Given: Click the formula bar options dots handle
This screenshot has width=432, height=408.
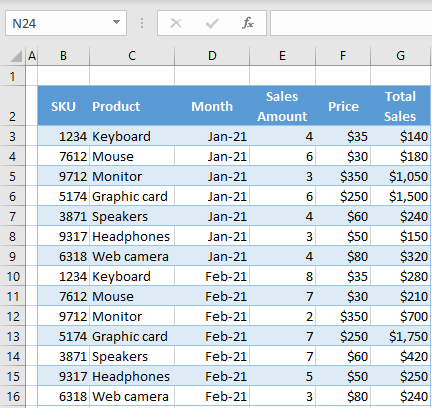Looking at the screenshot, I should [x=142, y=23].
